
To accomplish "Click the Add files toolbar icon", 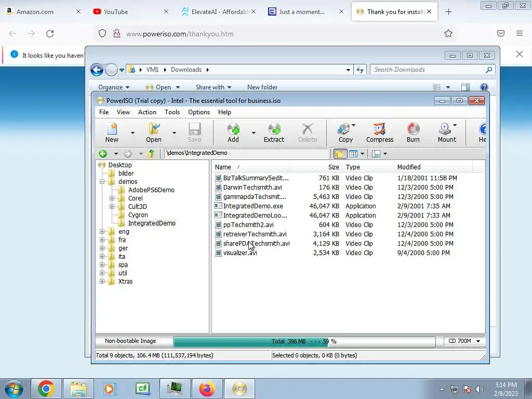I will (x=233, y=132).
